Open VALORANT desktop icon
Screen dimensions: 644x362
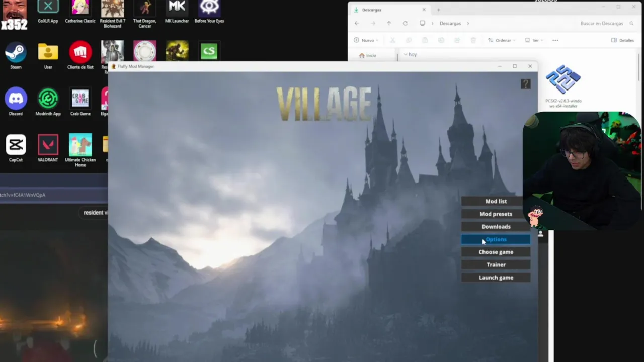48,148
